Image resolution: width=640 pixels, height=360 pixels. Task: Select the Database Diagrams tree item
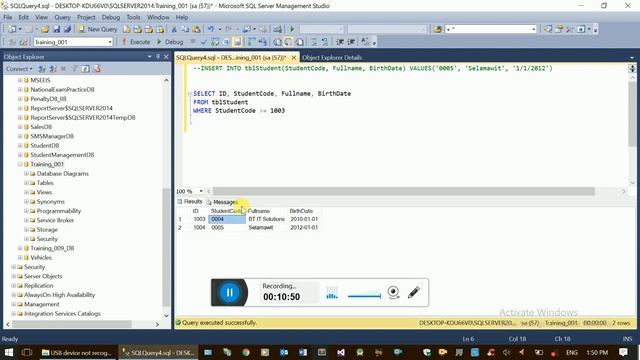[62, 173]
